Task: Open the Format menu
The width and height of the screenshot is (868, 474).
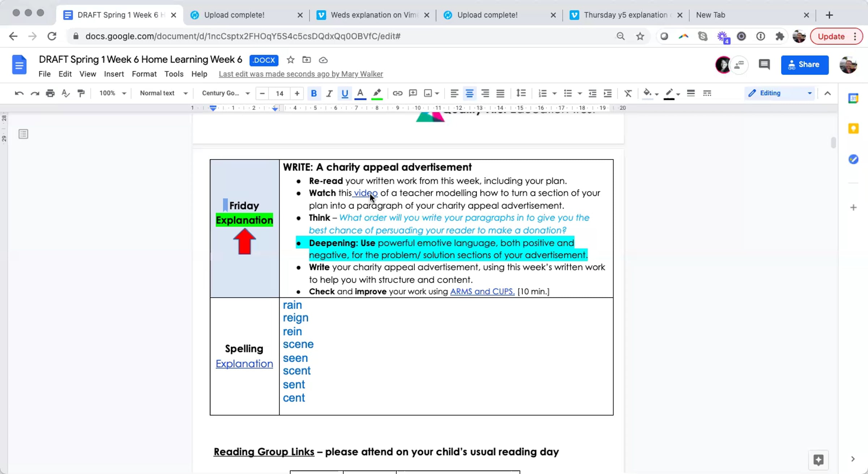Action: coord(144,74)
